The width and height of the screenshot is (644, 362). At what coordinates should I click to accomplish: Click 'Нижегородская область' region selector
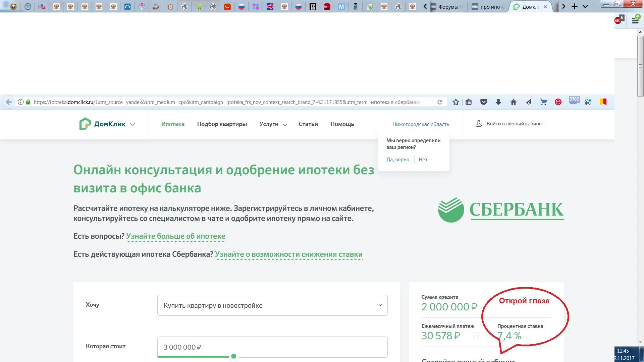[421, 124]
